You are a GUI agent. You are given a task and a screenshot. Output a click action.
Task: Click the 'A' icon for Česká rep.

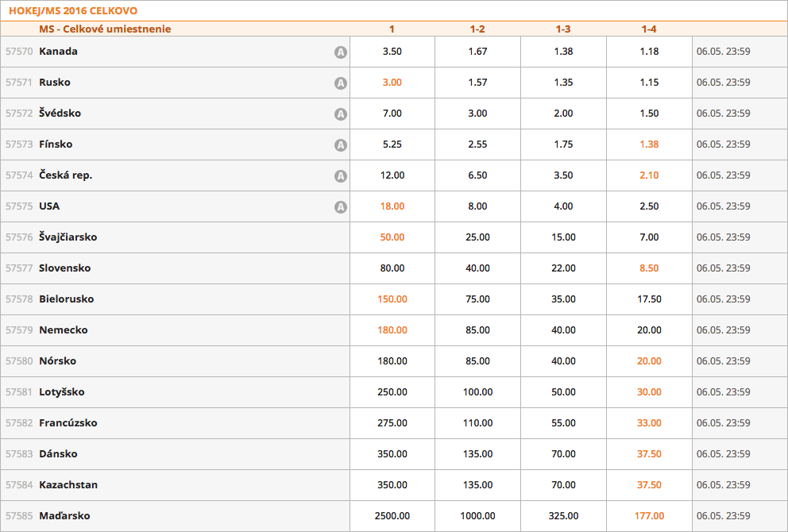tap(340, 176)
